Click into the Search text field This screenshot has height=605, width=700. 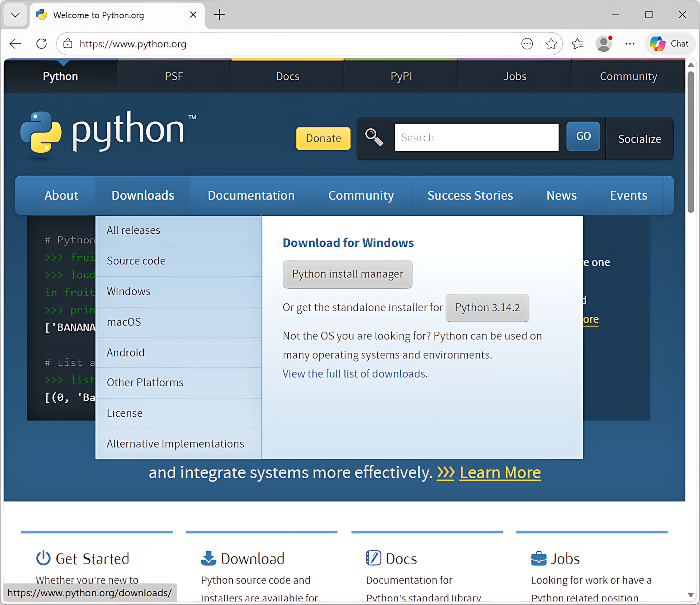click(x=476, y=137)
